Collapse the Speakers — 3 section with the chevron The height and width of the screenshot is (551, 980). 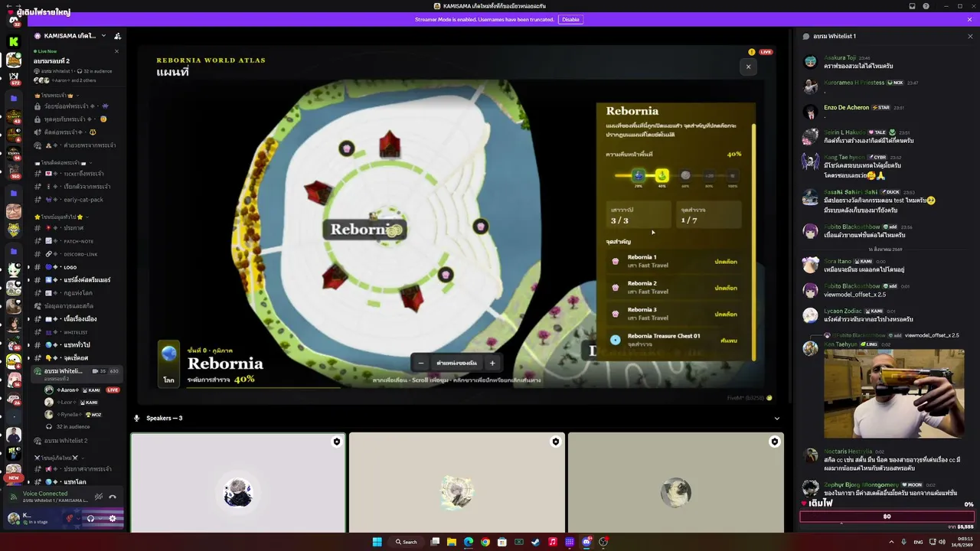(x=776, y=418)
